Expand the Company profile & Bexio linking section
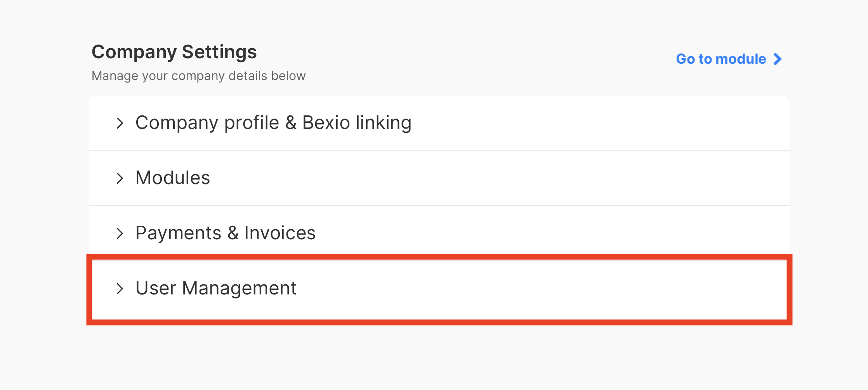This screenshot has width=868, height=390. coord(273,123)
